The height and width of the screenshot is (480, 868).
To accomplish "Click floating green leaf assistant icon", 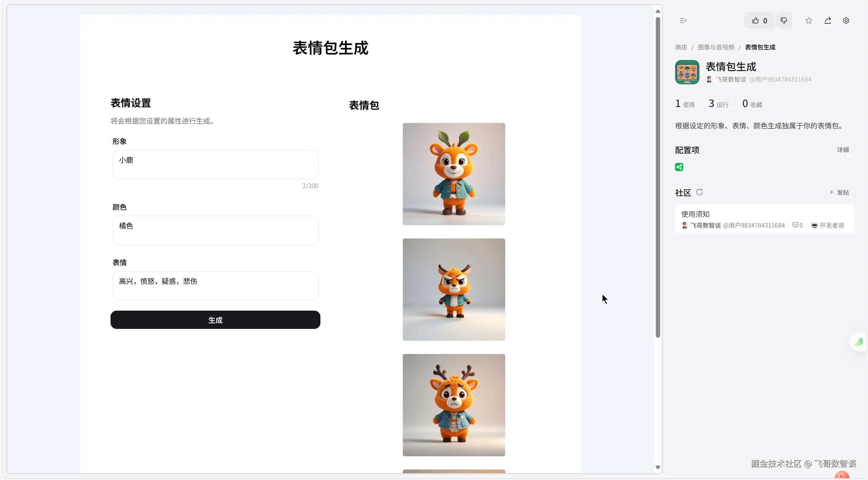I will click(859, 342).
